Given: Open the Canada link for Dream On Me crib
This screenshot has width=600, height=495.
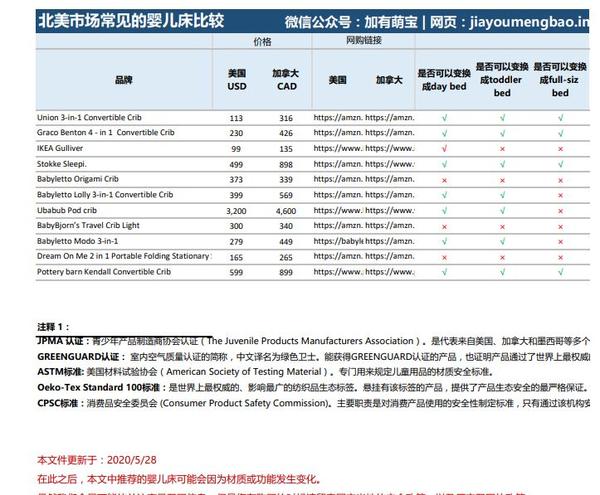Looking at the screenshot, I should click(x=390, y=257).
